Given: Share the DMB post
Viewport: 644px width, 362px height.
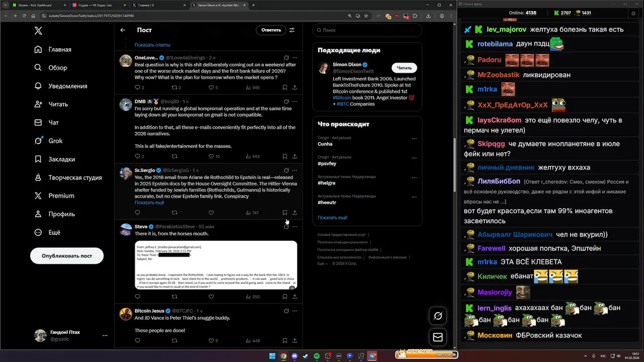Looking at the screenshot, I should point(295,156).
